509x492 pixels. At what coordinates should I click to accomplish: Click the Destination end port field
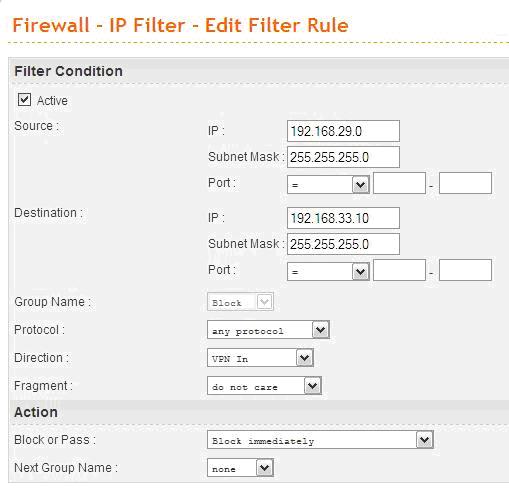click(x=465, y=270)
